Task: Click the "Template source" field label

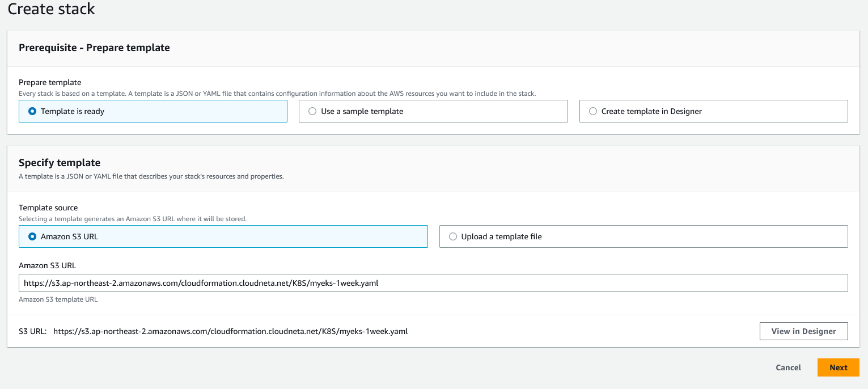Action: coord(48,208)
